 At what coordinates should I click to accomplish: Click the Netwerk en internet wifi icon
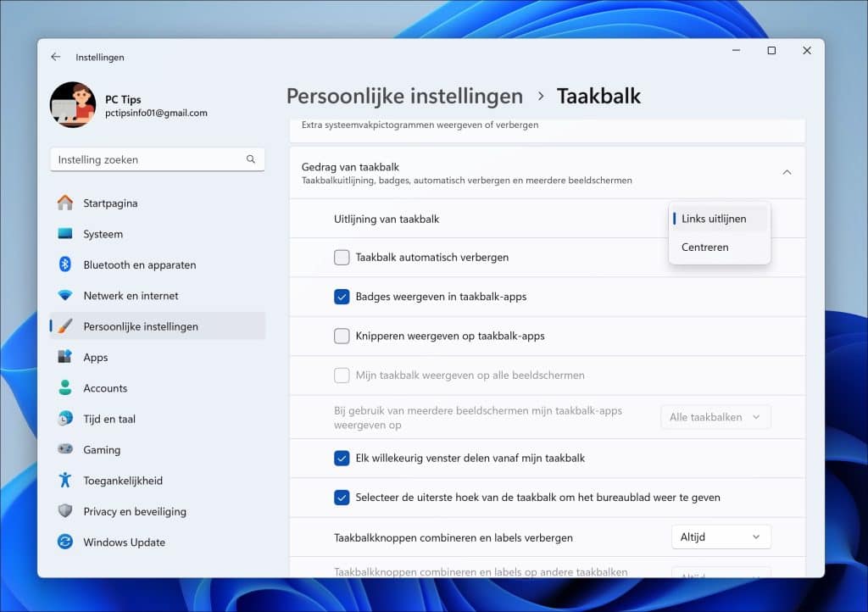click(64, 296)
